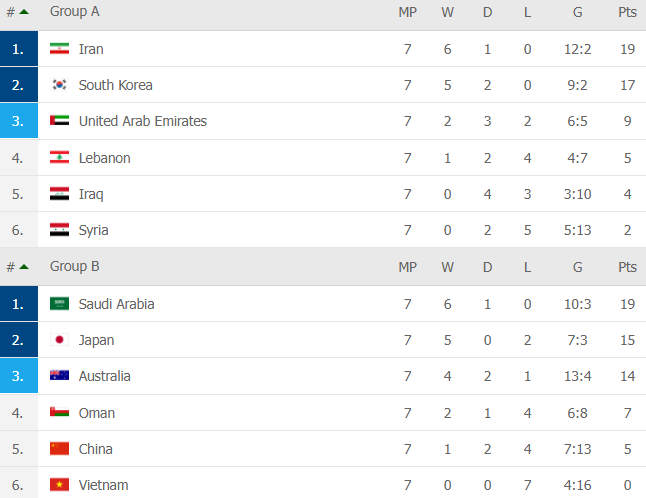Click the Australia flag icon
This screenshot has height=498, width=646.
(x=59, y=375)
